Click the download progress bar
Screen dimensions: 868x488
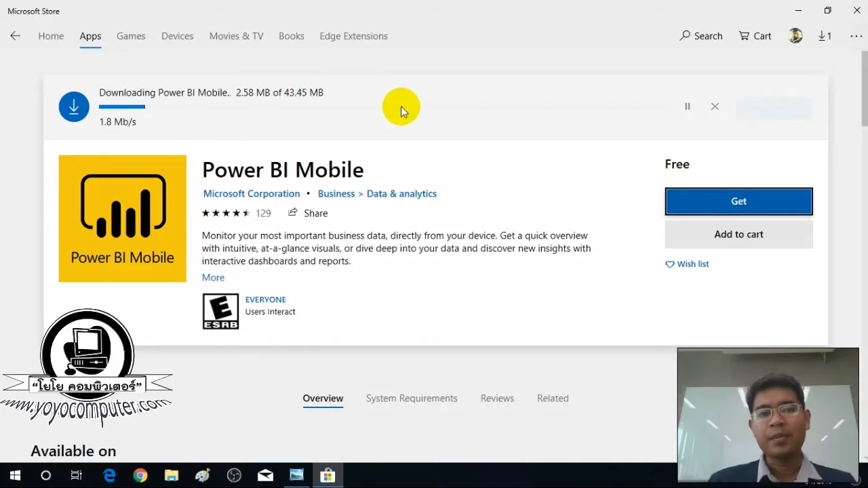(x=122, y=106)
